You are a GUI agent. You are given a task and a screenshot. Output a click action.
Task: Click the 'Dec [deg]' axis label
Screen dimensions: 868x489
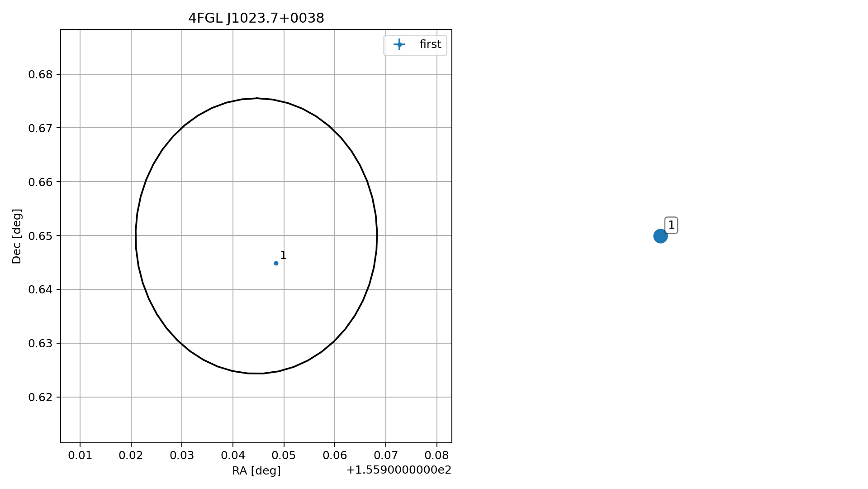tap(17, 236)
